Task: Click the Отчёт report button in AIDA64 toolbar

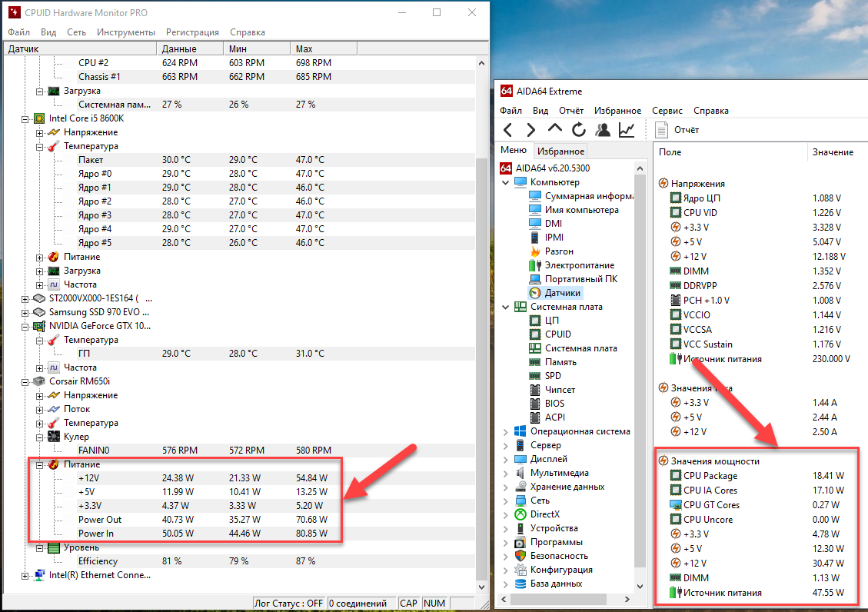Action: [677, 130]
